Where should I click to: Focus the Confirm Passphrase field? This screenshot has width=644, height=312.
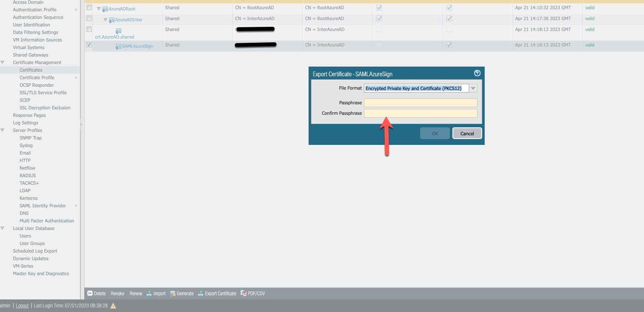pyautogui.click(x=421, y=113)
